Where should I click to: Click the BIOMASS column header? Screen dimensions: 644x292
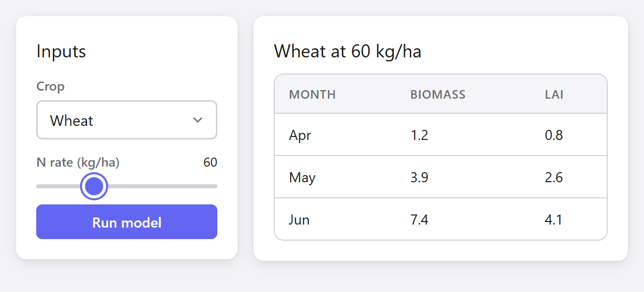438,94
